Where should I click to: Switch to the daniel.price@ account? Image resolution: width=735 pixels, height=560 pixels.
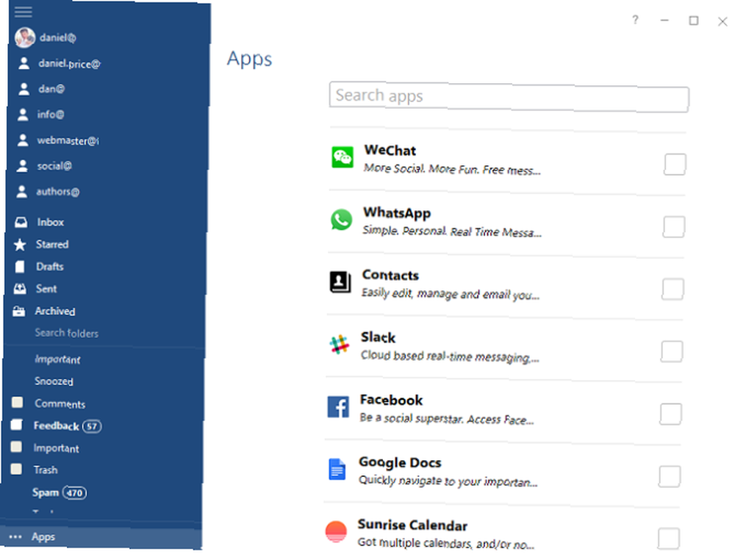(69, 63)
